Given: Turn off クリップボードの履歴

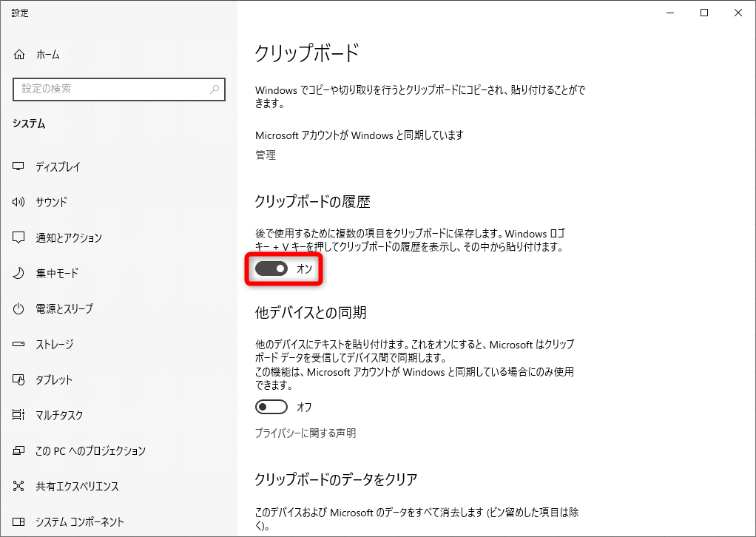Looking at the screenshot, I should point(271,270).
